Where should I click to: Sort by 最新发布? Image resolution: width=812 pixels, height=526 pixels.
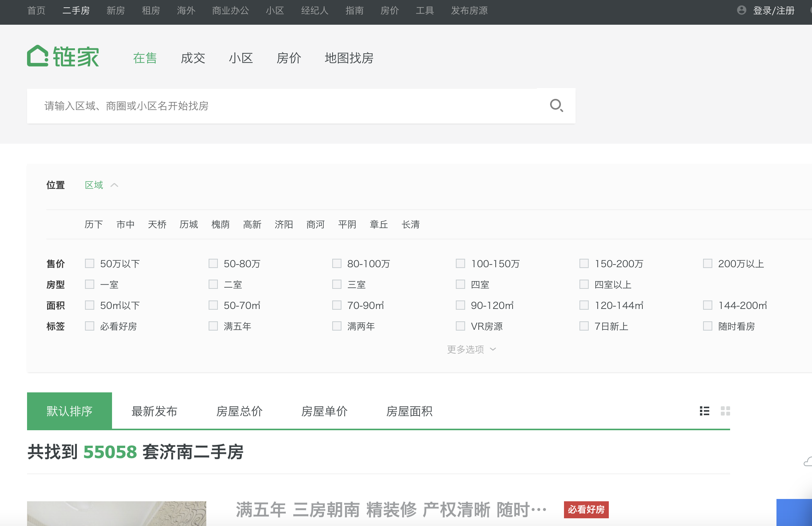155,411
